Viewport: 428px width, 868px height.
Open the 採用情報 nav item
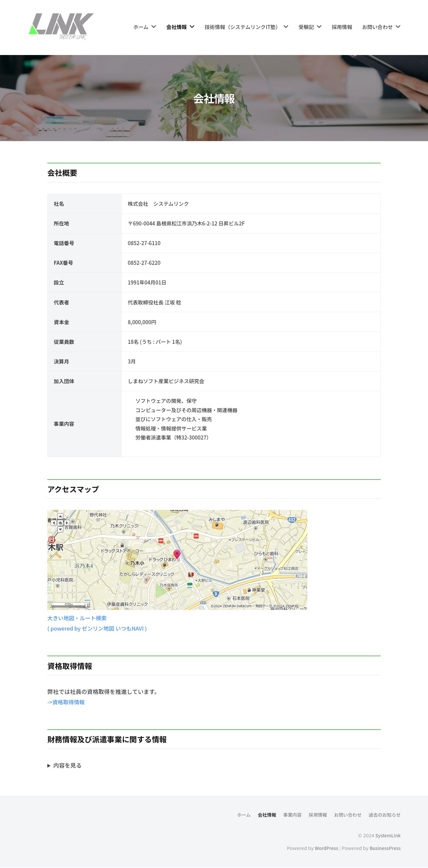point(342,27)
